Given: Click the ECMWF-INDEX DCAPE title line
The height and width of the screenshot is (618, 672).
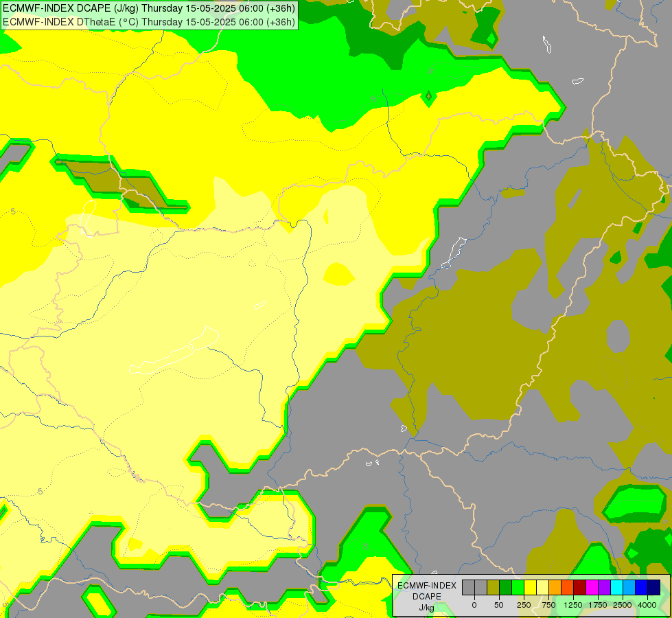Looking at the screenshot, I should (x=149, y=8).
